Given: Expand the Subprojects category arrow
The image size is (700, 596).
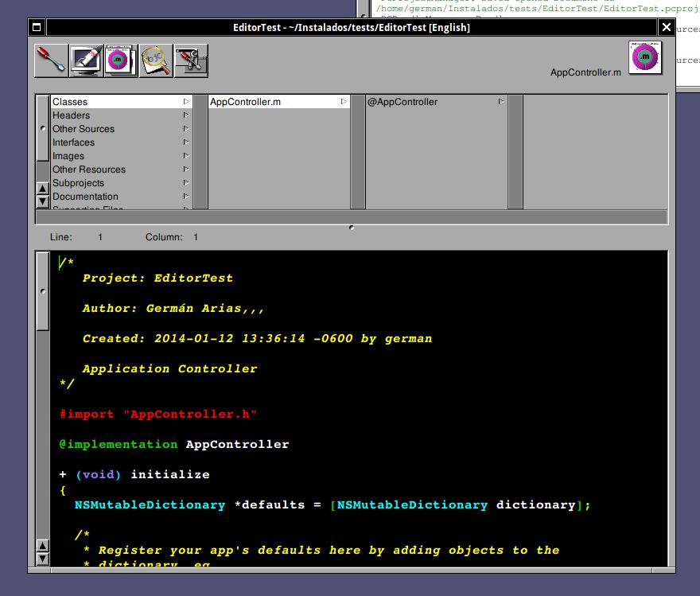Looking at the screenshot, I should click(x=186, y=183).
